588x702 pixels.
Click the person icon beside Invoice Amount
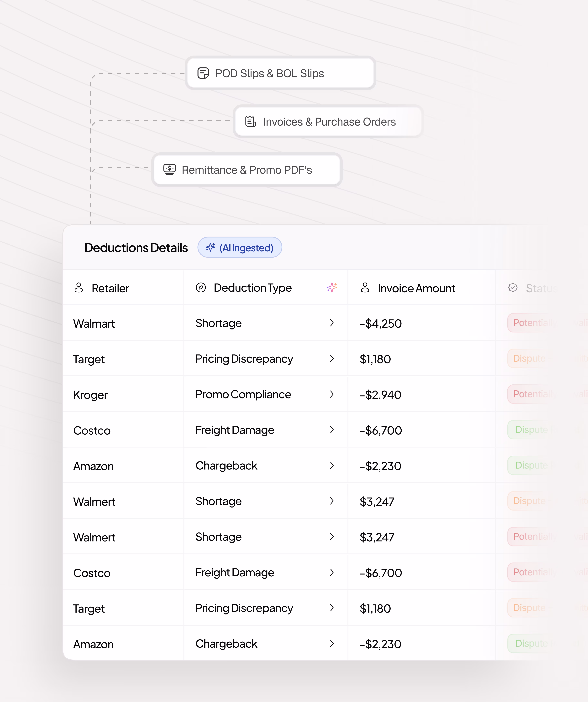[x=365, y=288]
